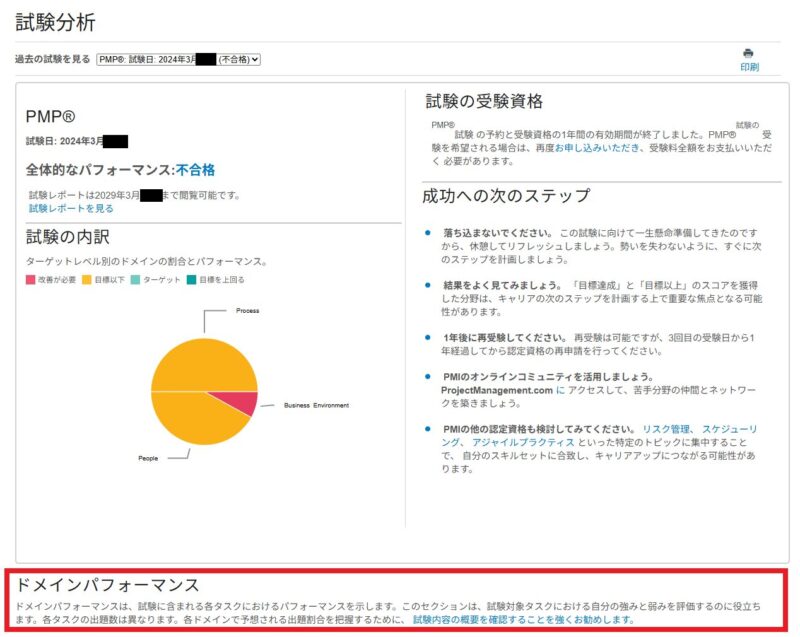
Task: Toggle the dark teal 目標を上回る legend swatch
Action: pyautogui.click(x=191, y=280)
